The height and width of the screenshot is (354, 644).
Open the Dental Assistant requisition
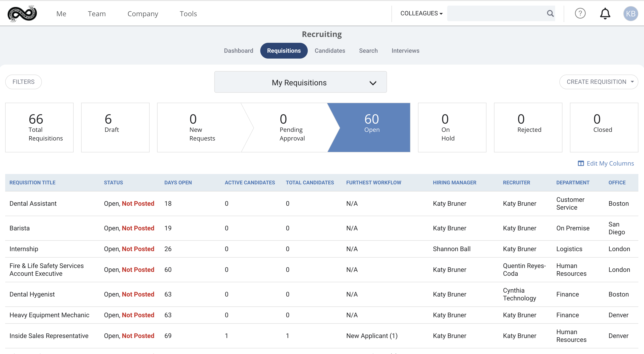(x=33, y=203)
